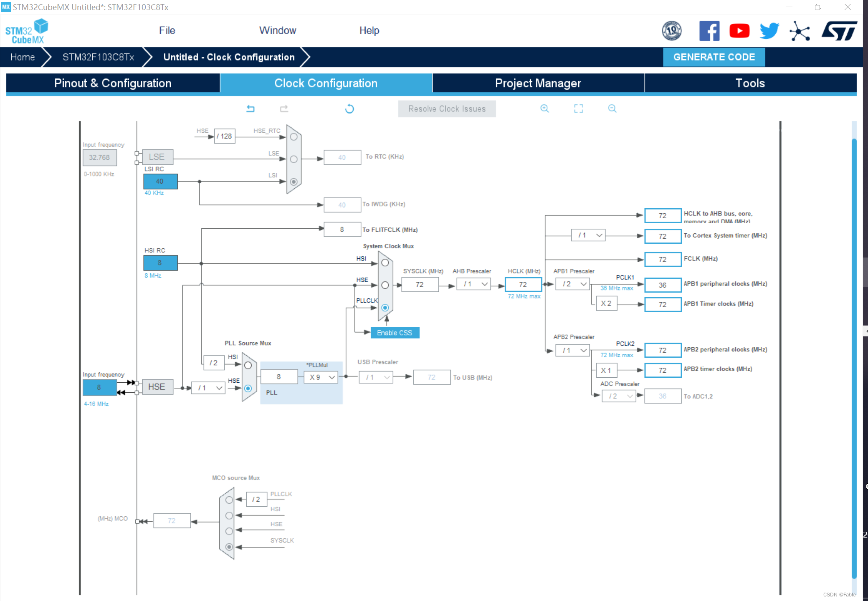This screenshot has height=601, width=868.
Task: Switch to Pinout & Configuration tab
Action: (x=113, y=83)
